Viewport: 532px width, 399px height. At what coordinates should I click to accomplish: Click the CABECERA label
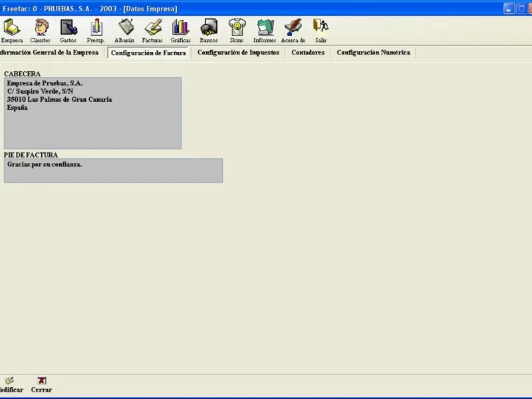(22, 74)
